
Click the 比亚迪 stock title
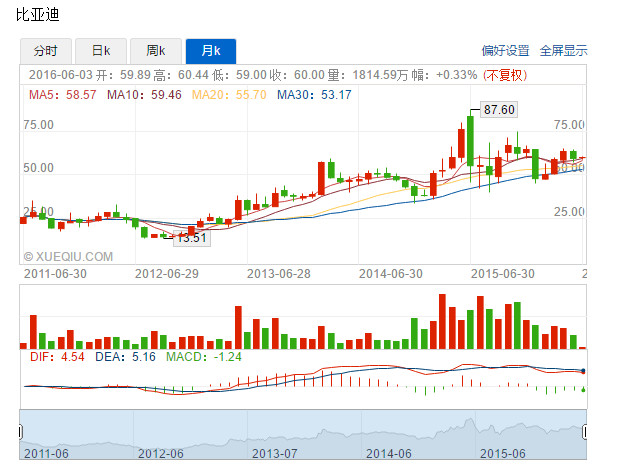[x=38, y=15]
